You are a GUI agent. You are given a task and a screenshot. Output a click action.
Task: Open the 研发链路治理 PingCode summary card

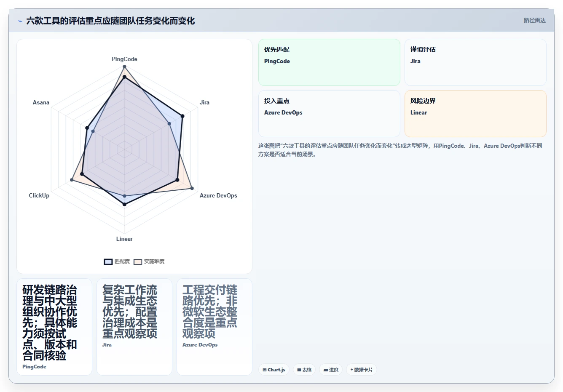[54, 327]
